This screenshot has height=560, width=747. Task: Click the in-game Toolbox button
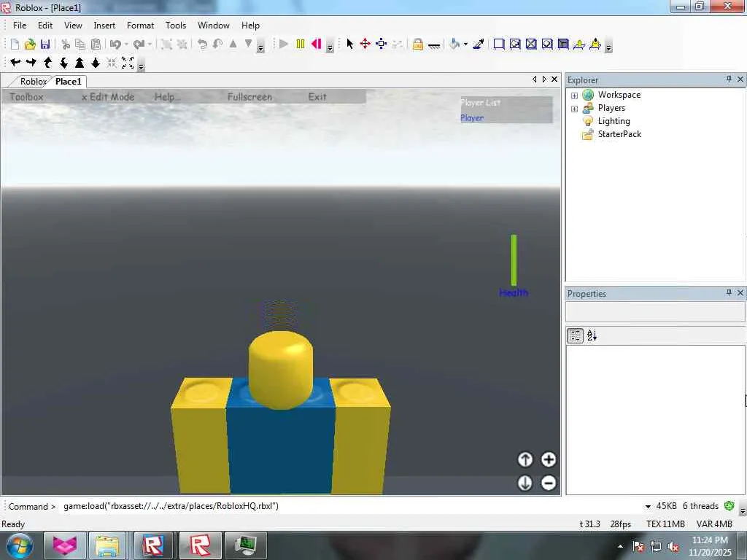pos(27,97)
